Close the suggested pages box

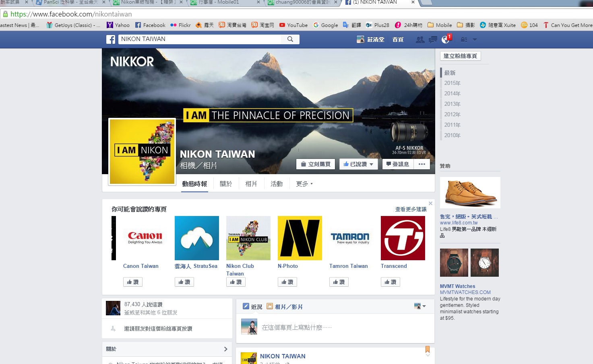pyautogui.click(x=430, y=204)
